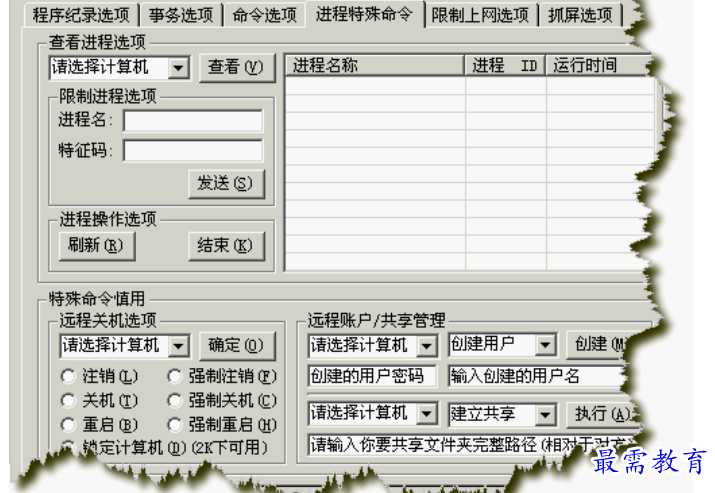
Task: Click the shared folder path input field
Action: pos(472,445)
